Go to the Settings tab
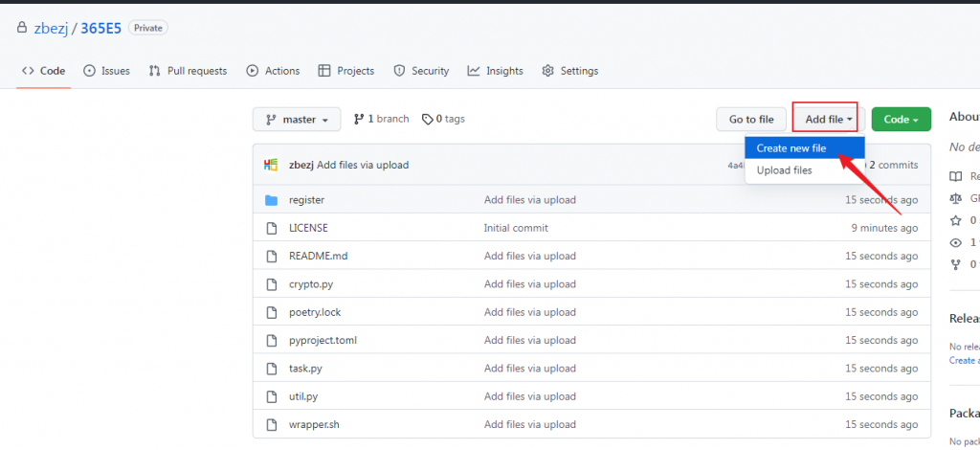Screen dimensions: 980x450 569,71
